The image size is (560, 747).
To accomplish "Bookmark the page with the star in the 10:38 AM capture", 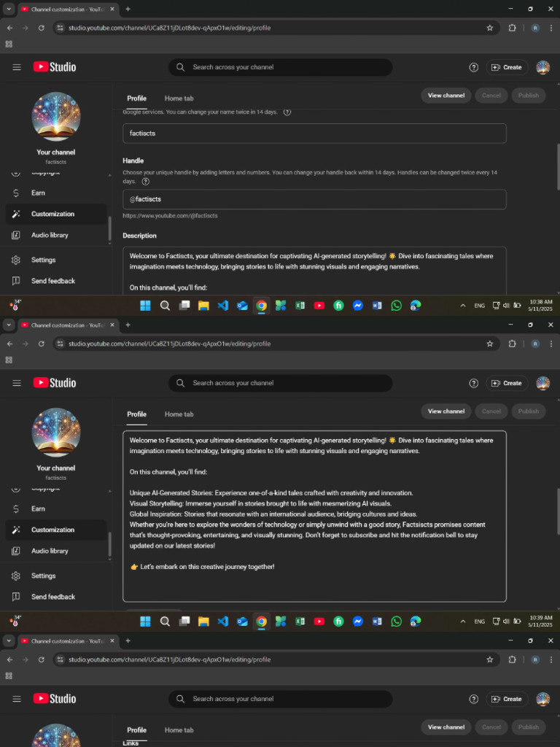I will (x=489, y=28).
